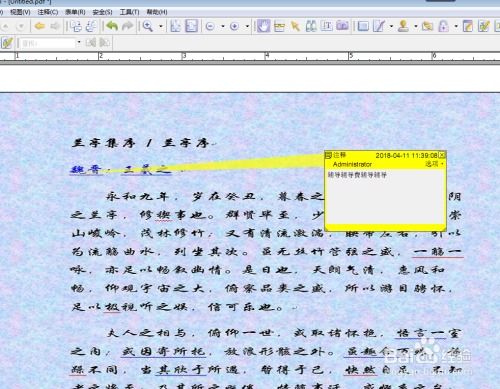Expand the magnifier zoom dropdown arrow
This screenshot has width=500, height=389.
(161, 26)
